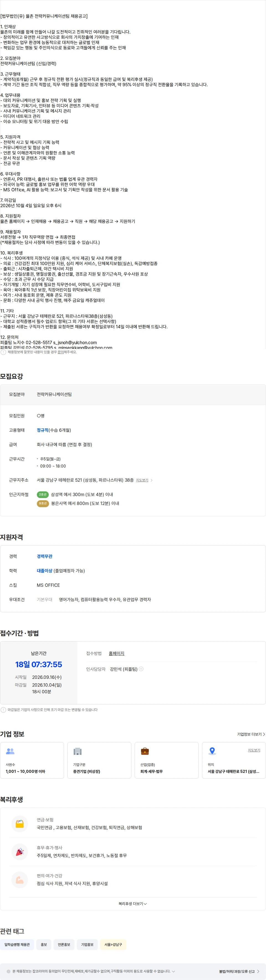Screen dimensions: 266x980
Task: Click the 봉은사역 에서 800m walking text
Action: 85,503
